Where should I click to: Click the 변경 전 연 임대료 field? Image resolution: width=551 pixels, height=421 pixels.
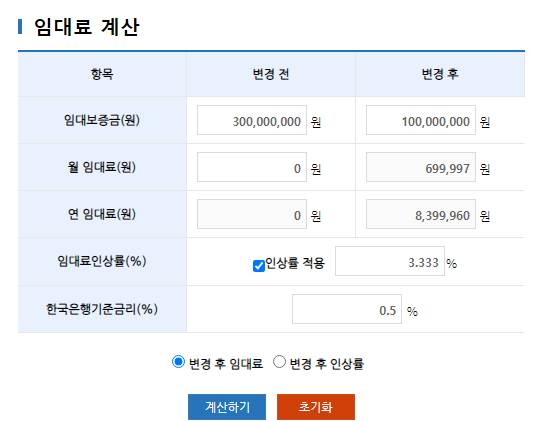252,214
